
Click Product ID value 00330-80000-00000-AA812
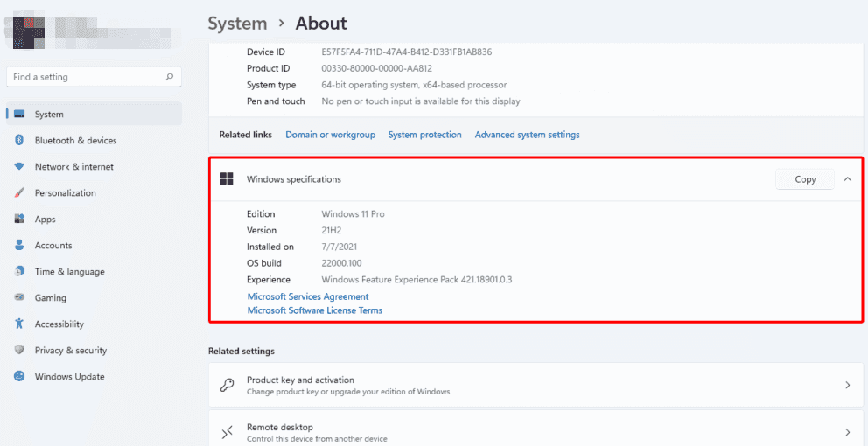click(376, 68)
